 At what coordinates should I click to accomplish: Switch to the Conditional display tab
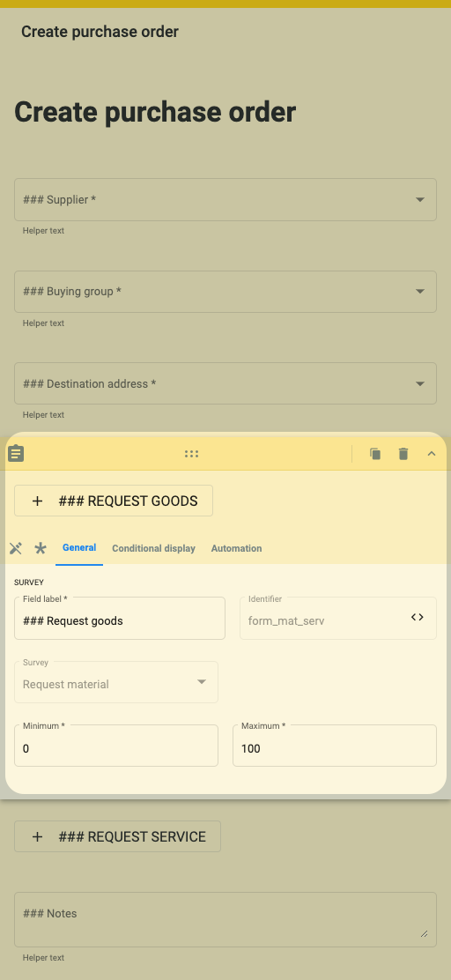[x=153, y=548]
